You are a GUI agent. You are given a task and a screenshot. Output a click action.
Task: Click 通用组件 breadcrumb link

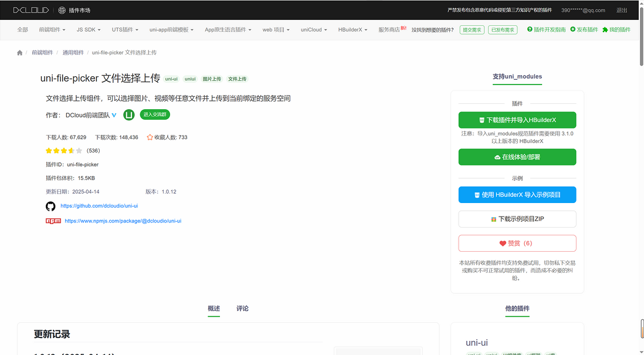[x=73, y=53]
